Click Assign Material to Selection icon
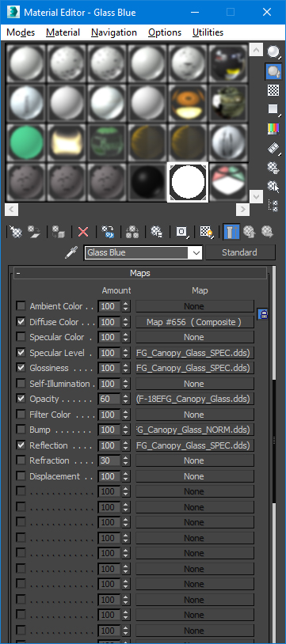Viewport: 286px width, 644px height. [59, 232]
